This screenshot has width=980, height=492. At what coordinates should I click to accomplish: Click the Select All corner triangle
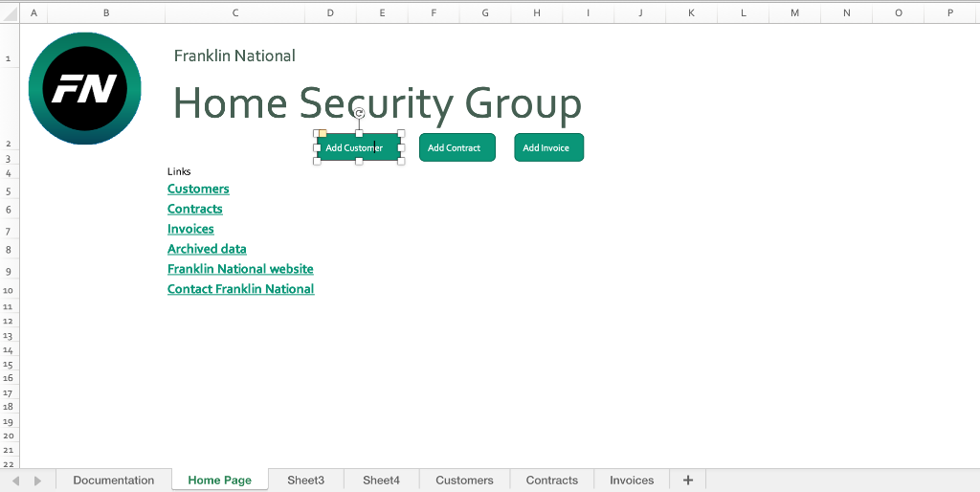coord(10,13)
